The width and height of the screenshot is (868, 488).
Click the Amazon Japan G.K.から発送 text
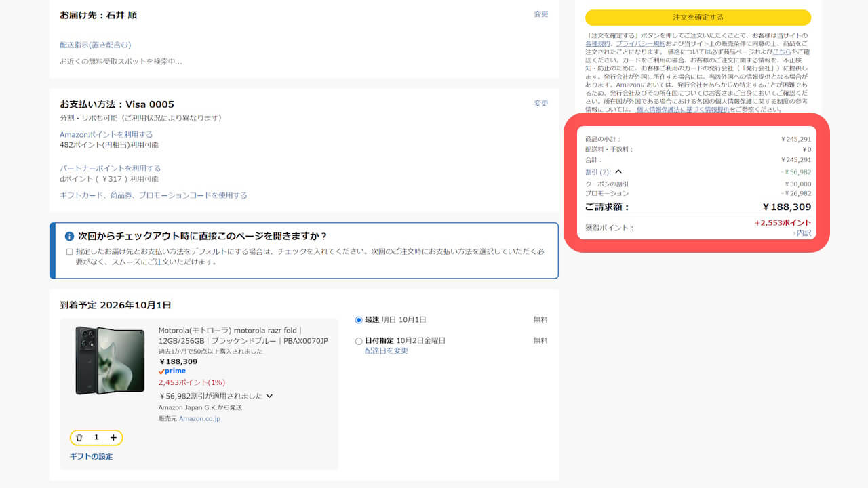[x=200, y=407]
